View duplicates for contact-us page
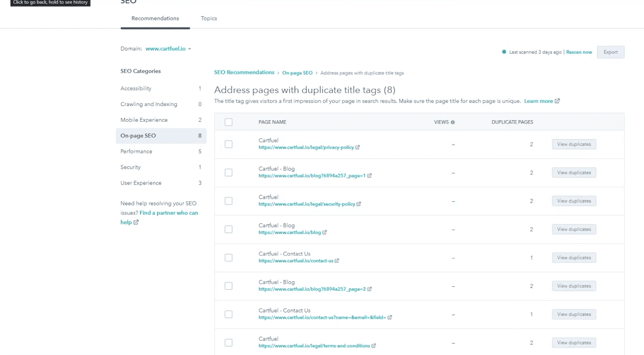This screenshot has width=644, height=355. point(574,257)
